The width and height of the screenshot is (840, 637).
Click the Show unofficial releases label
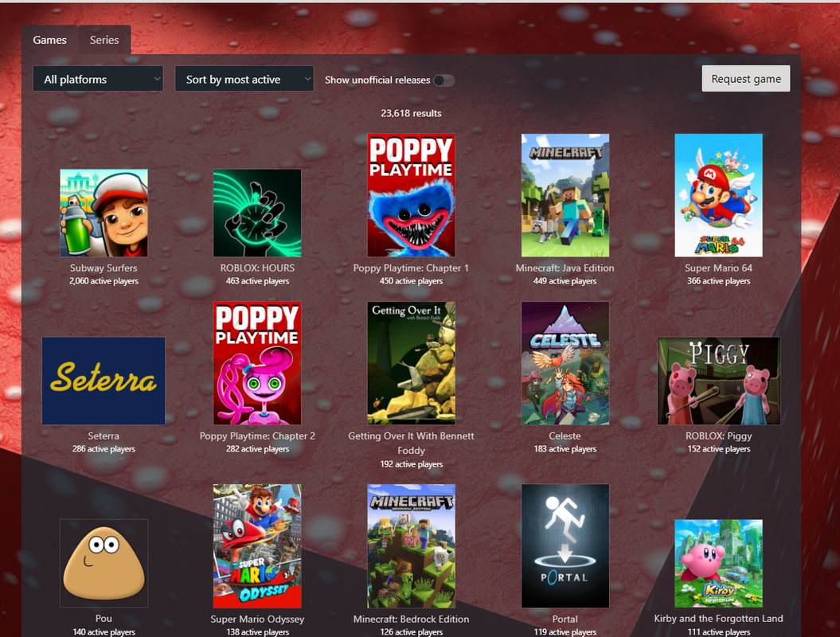[377, 80]
